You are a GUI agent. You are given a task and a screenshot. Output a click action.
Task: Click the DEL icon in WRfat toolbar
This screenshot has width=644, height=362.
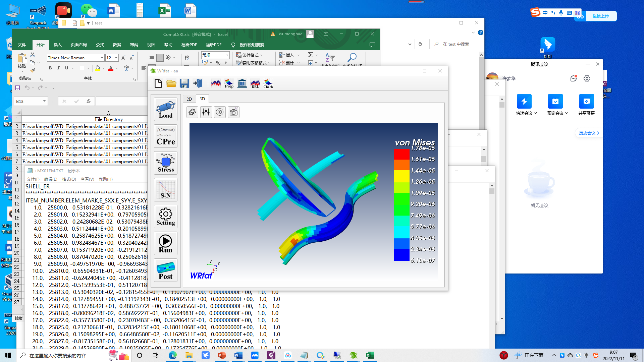[255, 83]
